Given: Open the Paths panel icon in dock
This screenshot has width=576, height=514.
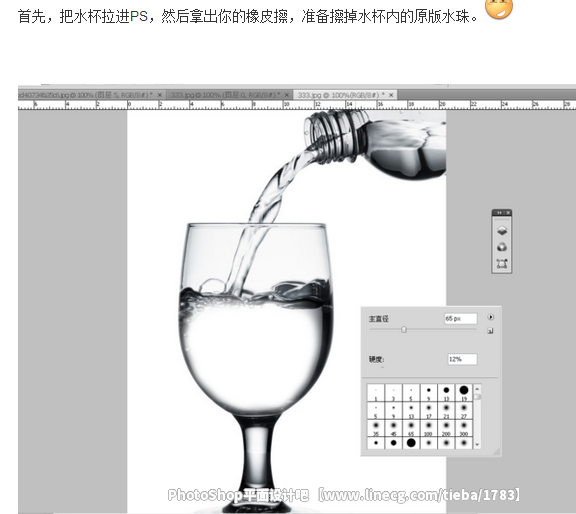Looking at the screenshot, I should coord(502,263).
